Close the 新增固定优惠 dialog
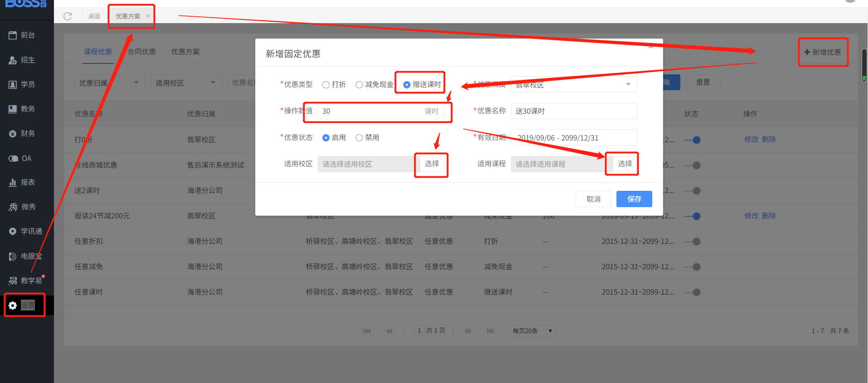The width and height of the screenshot is (868, 383). (x=651, y=47)
